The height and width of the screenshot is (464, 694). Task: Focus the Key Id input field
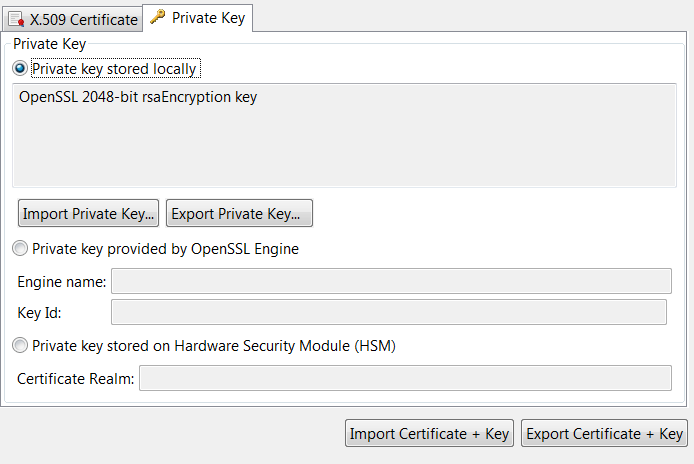click(x=389, y=312)
